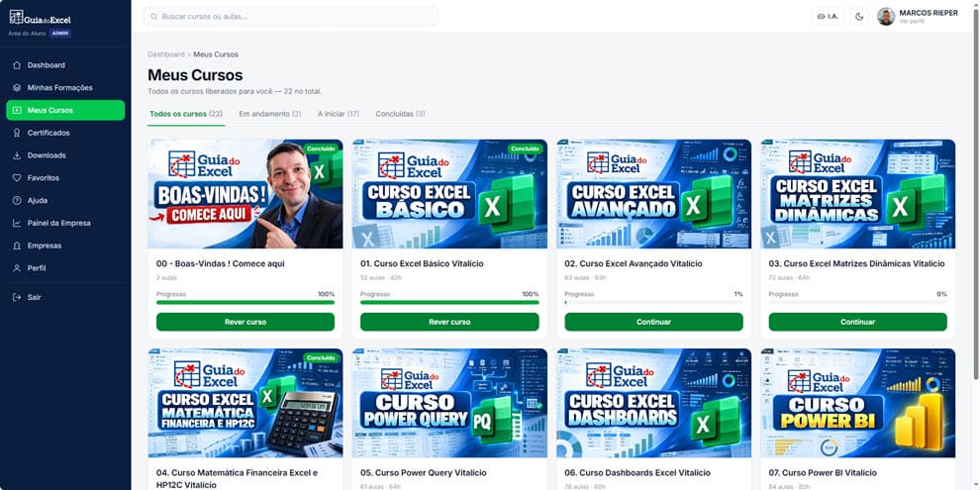Click the Perfil person icon
Image resolution: width=980 pixels, height=490 pixels.
coord(17,268)
